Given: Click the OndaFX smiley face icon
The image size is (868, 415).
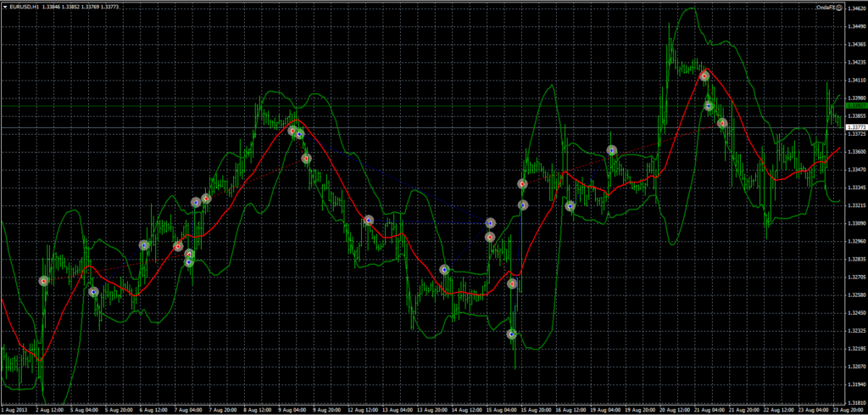Looking at the screenshot, I should tap(838, 7).
